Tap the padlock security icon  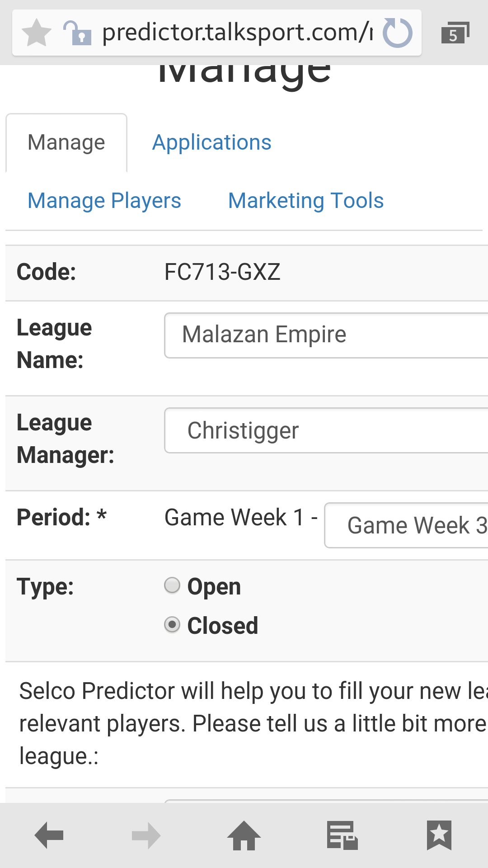click(x=77, y=33)
